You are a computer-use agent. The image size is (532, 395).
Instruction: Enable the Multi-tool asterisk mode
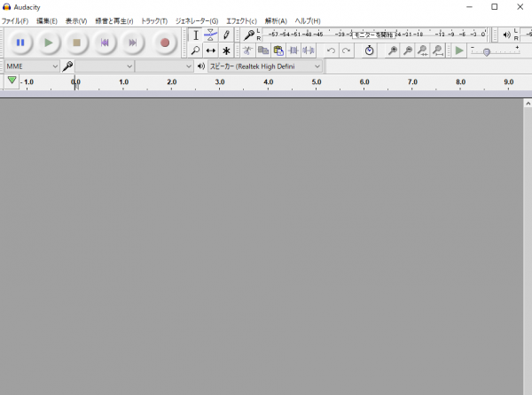tap(226, 50)
